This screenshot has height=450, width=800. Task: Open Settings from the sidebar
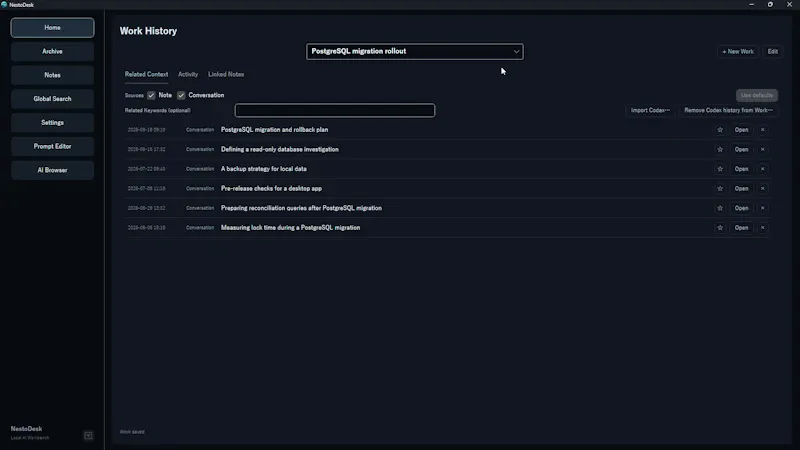[53, 122]
